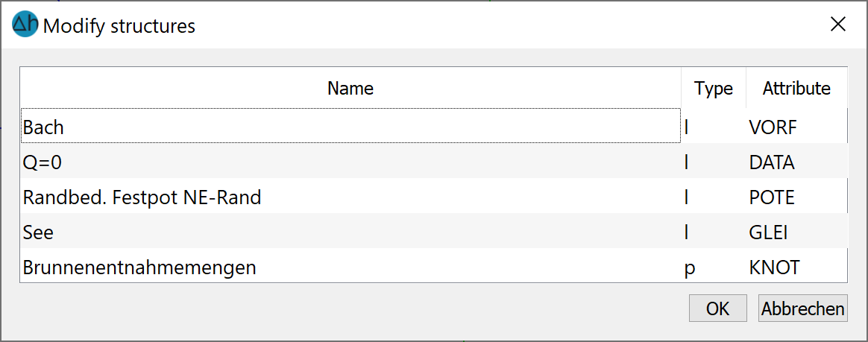Click the Δh application icon in title bar
Image resolution: width=868 pixels, height=342 pixels.
point(25,25)
